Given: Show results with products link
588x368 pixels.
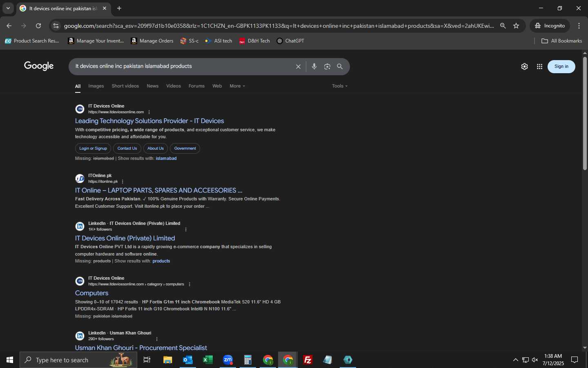Looking at the screenshot, I should 161,261.
